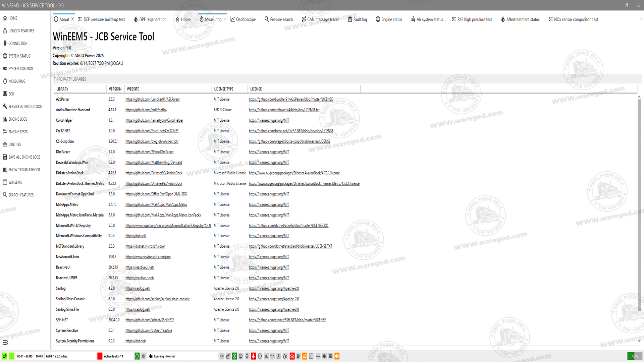This screenshot has height=362, width=644.
Task: Mute sound using the orange speaker icon
Action: tap(337, 356)
